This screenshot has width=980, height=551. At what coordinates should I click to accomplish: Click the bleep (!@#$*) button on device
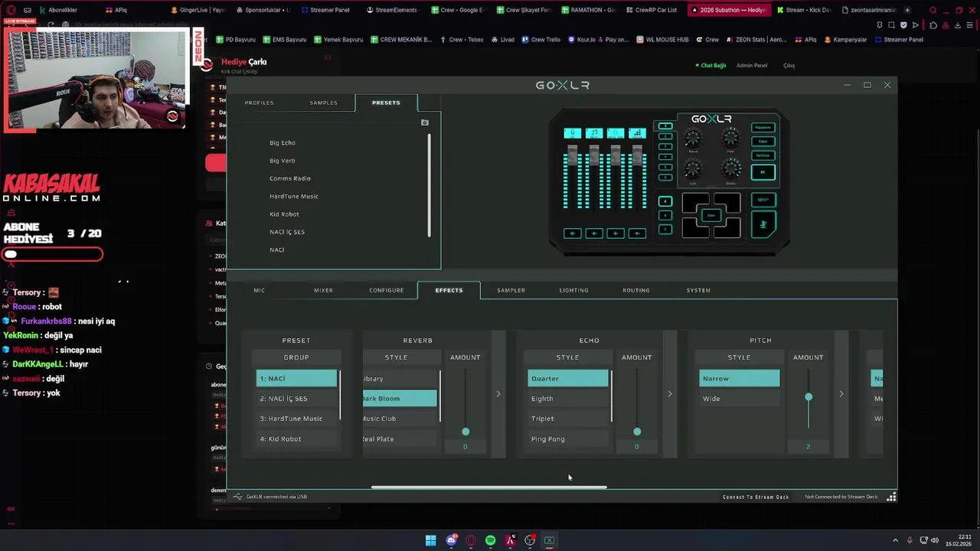pyautogui.click(x=763, y=200)
